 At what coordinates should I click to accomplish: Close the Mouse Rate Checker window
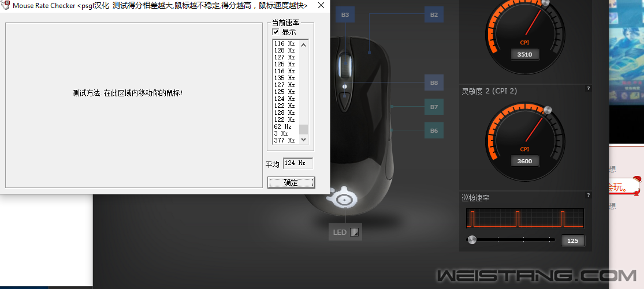pyautogui.click(x=321, y=6)
